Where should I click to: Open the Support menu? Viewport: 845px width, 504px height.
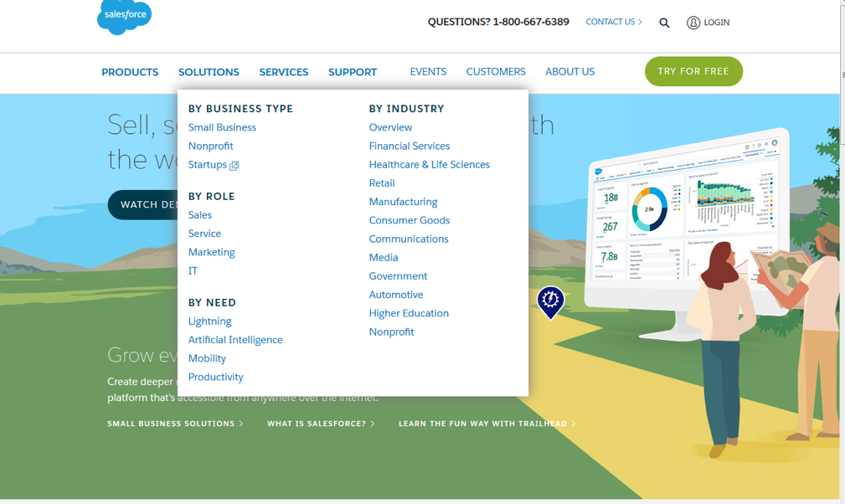tap(353, 72)
